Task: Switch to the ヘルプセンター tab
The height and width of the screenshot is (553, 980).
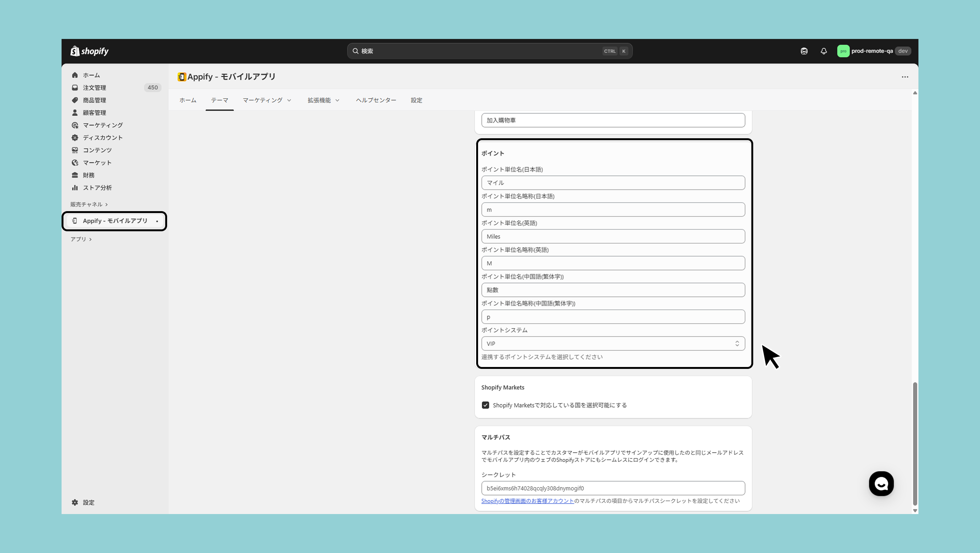Action: pyautogui.click(x=376, y=100)
